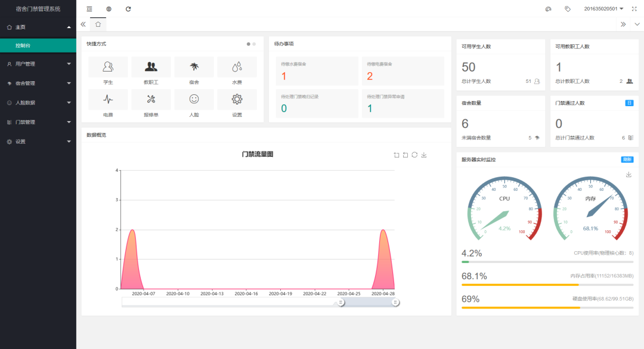Viewport: 644px width, 349px height.
Task: Open user menu 201635020501
Action: pos(603,8)
